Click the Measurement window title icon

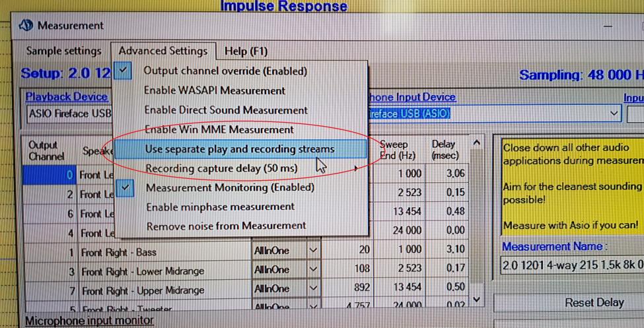click(26, 26)
